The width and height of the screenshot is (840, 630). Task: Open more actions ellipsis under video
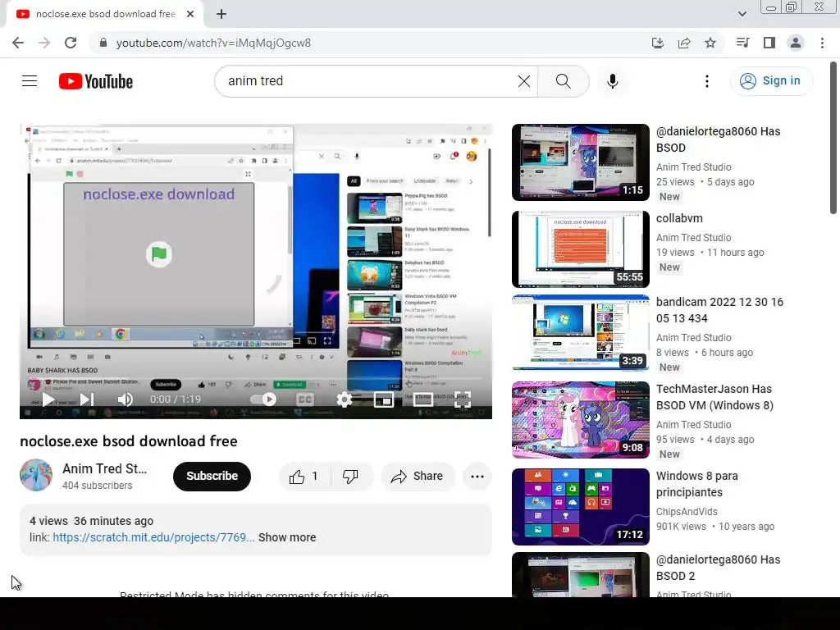pyautogui.click(x=477, y=477)
